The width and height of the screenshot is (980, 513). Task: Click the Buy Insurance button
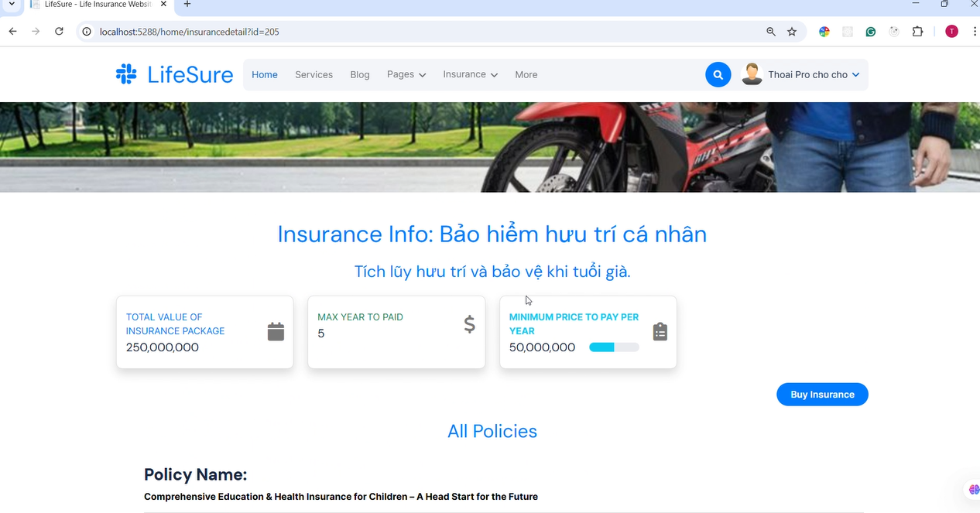[822, 395]
